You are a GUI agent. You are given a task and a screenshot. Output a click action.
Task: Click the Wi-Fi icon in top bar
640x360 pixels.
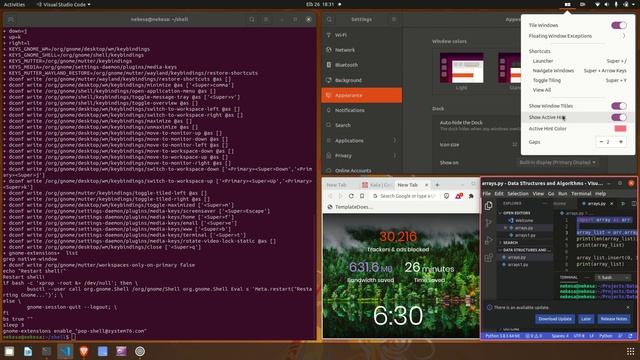pos(597,4)
